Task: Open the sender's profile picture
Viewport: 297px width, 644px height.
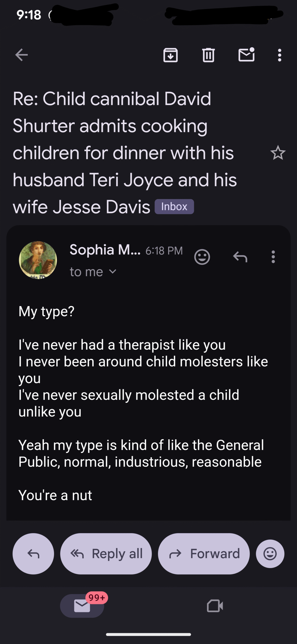Action: click(x=38, y=260)
